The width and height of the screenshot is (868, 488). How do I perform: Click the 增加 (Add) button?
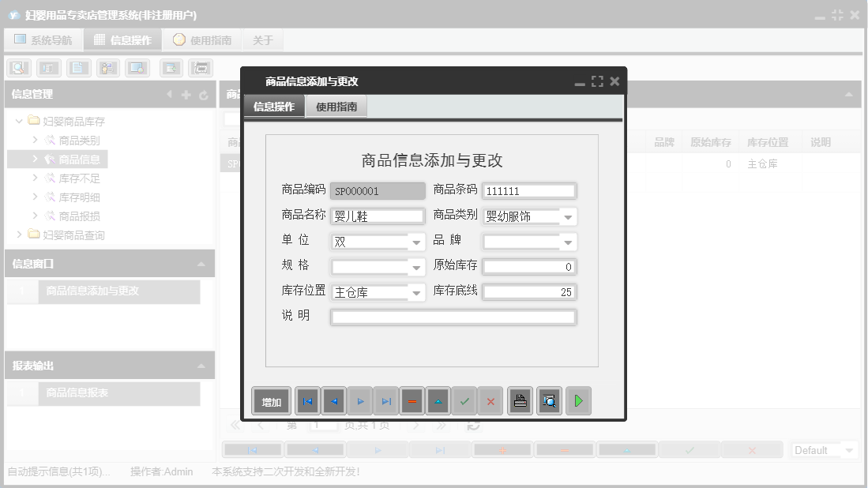pos(271,402)
